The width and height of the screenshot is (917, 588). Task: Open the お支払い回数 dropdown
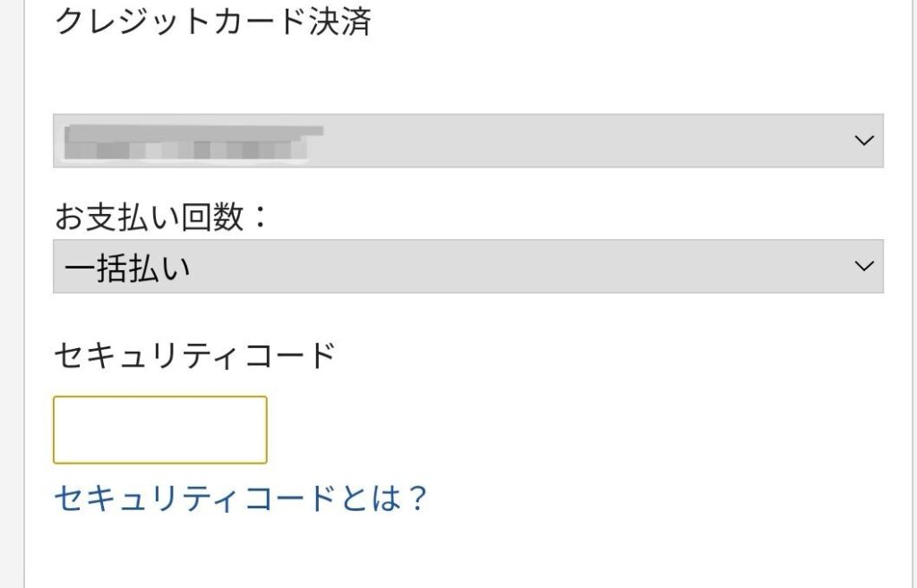click(x=467, y=266)
